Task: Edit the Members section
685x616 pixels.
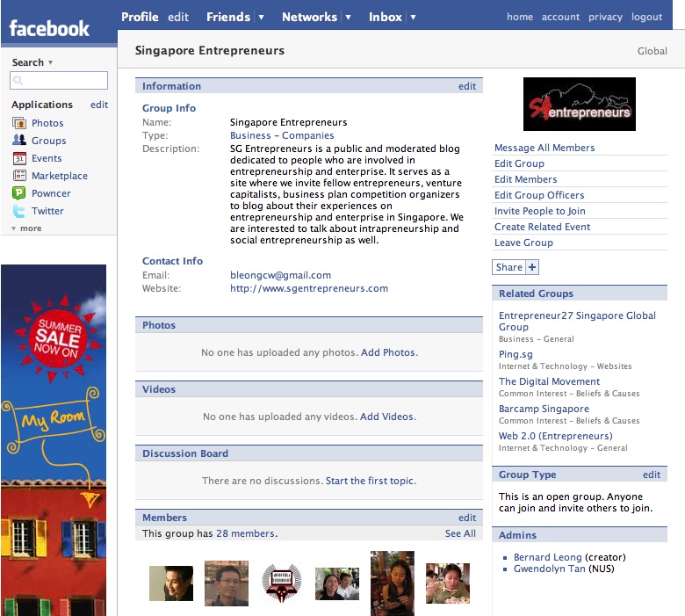Action: tap(467, 518)
